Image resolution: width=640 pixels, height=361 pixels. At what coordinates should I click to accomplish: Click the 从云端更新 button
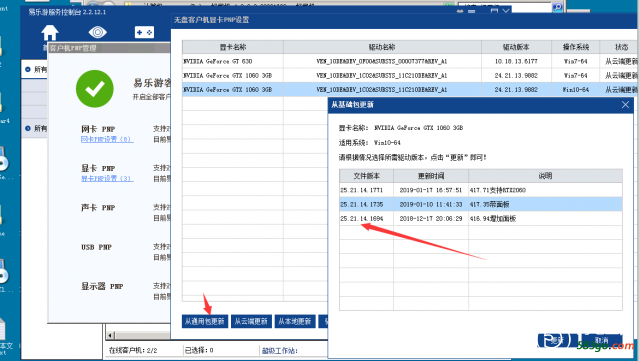pos(251,321)
